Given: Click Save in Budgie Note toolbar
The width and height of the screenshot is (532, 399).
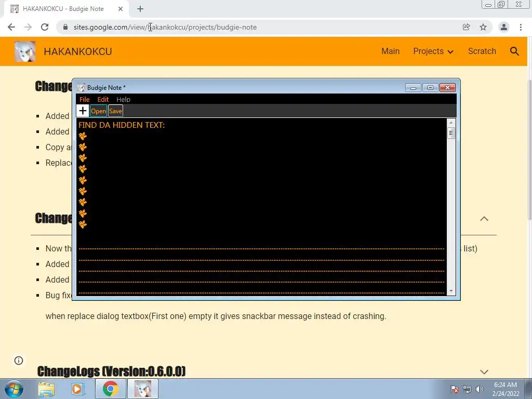Looking at the screenshot, I should (115, 111).
